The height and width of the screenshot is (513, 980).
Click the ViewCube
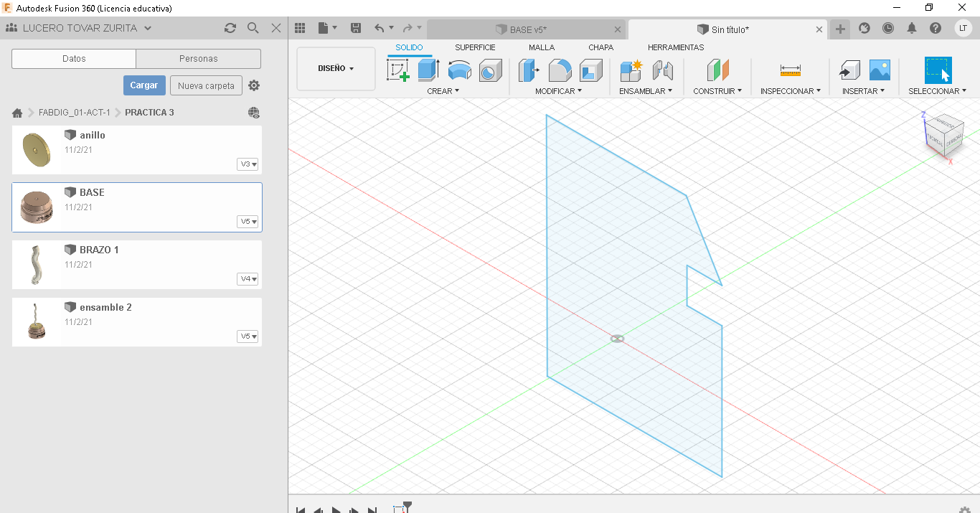[x=943, y=135]
